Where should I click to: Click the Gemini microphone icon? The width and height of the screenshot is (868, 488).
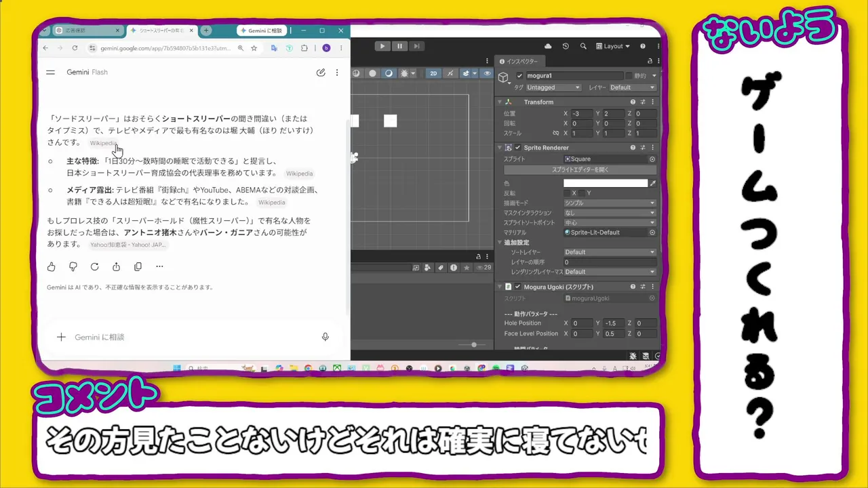325,337
